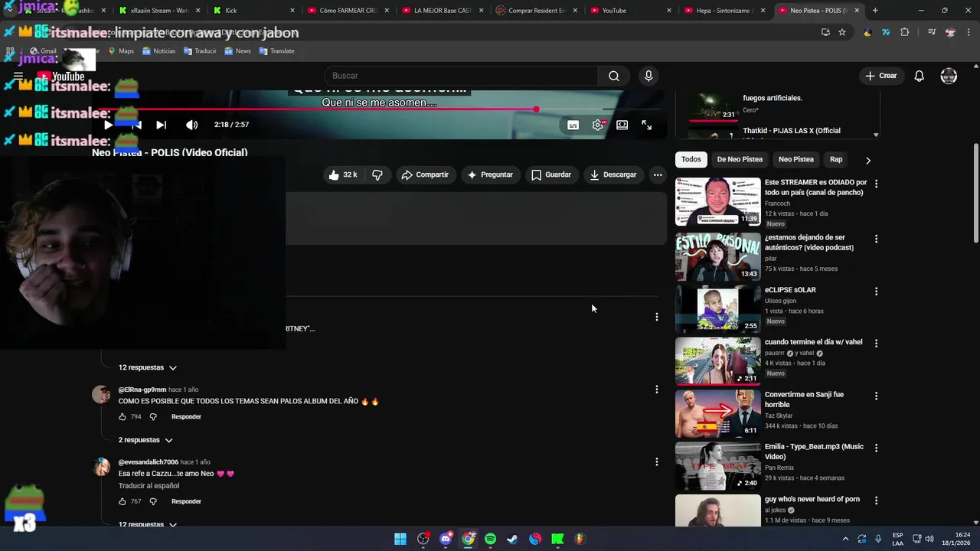980x551 pixels.
Task: Click the Crear button
Action: coord(881,76)
